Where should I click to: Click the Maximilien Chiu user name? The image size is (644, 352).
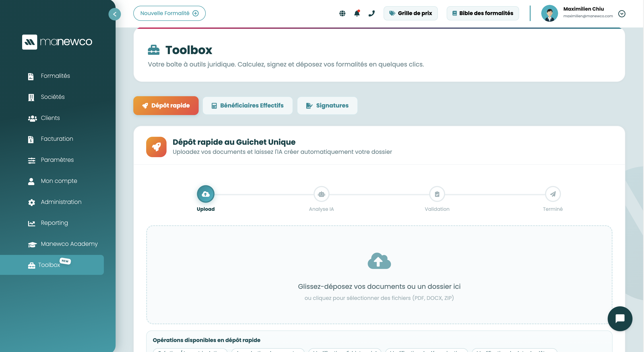tap(584, 9)
